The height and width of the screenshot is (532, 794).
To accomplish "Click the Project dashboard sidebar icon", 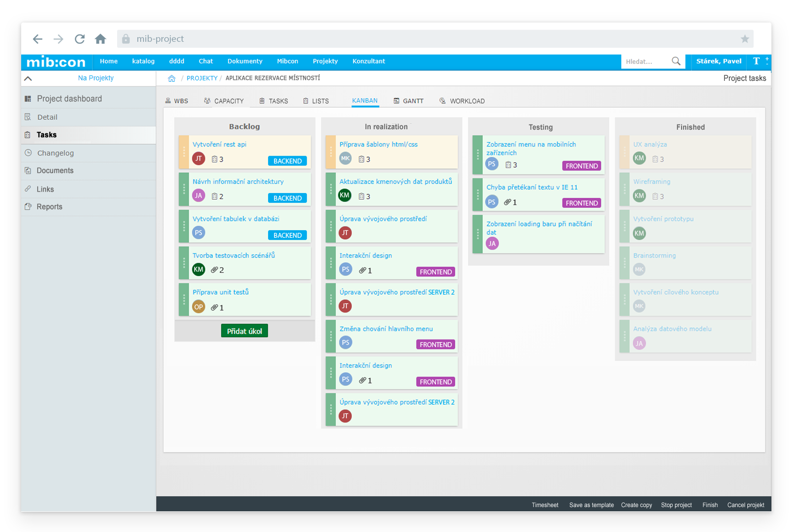I will 28,99.
